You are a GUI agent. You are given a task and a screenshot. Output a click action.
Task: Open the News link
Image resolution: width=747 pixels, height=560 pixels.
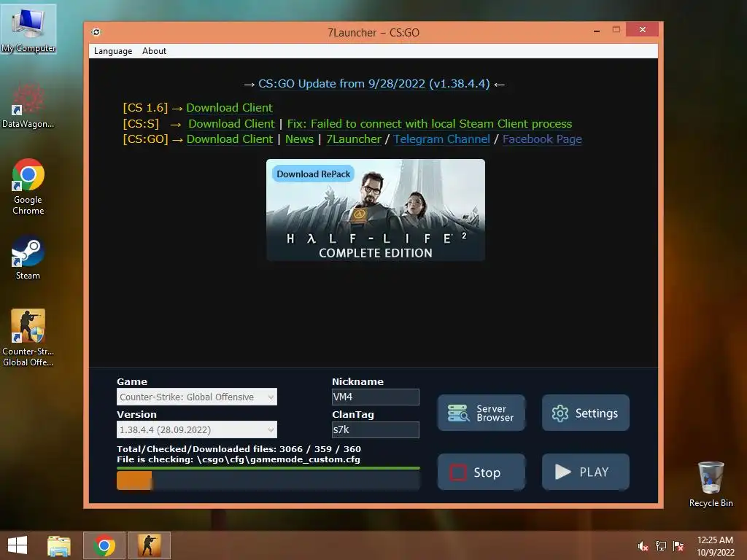point(299,139)
